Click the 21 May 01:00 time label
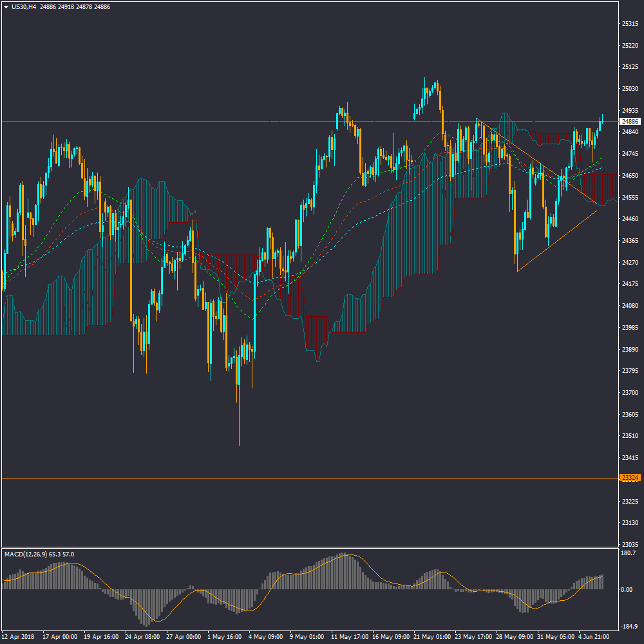This screenshot has width=644, height=644. 432,637
